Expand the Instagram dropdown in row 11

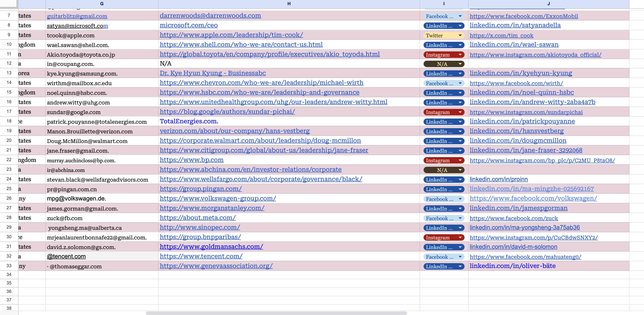(460, 55)
